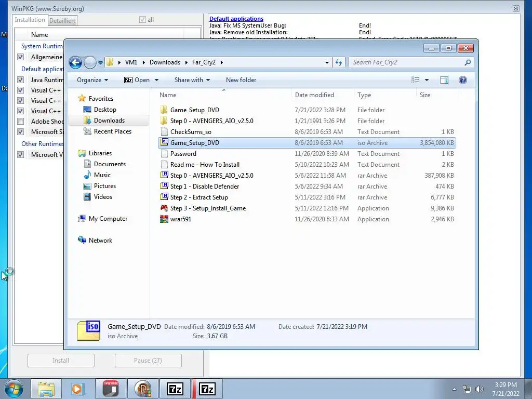This screenshot has height=399, width=532.
Task: Click the taskbar network status icon
Action: [x=467, y=389]
